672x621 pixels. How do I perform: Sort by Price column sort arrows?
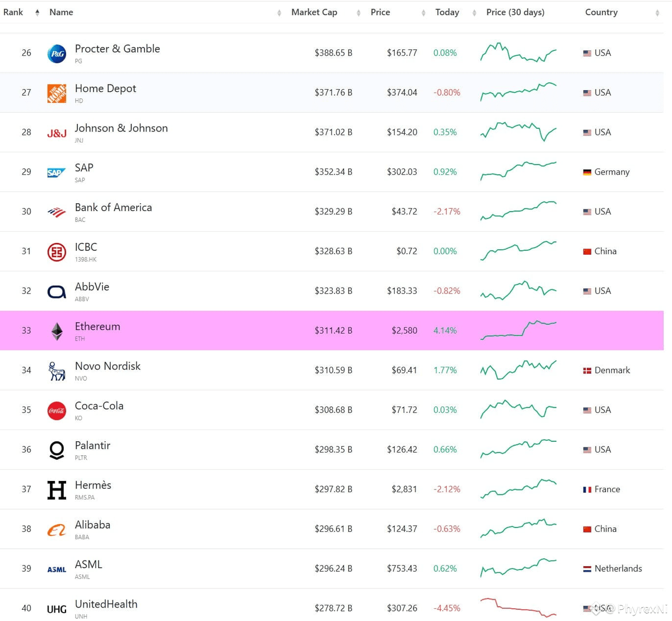[x=423, y=13]
